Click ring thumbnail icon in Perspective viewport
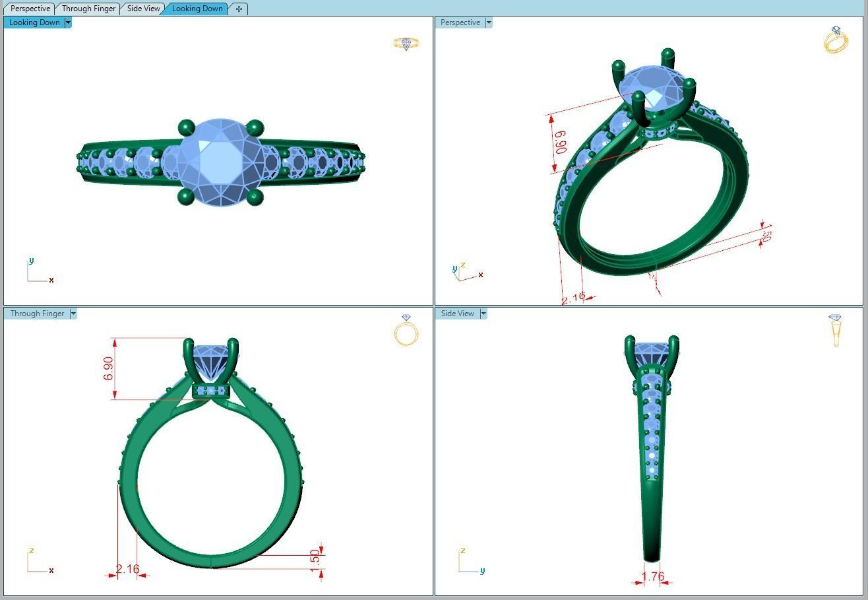The image size is (868, 600). coord(836,40)
